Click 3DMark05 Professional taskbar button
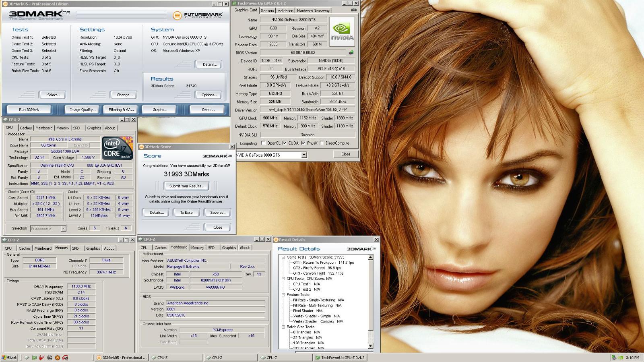Screen dimensions: 644x362 tap(121, 358)
